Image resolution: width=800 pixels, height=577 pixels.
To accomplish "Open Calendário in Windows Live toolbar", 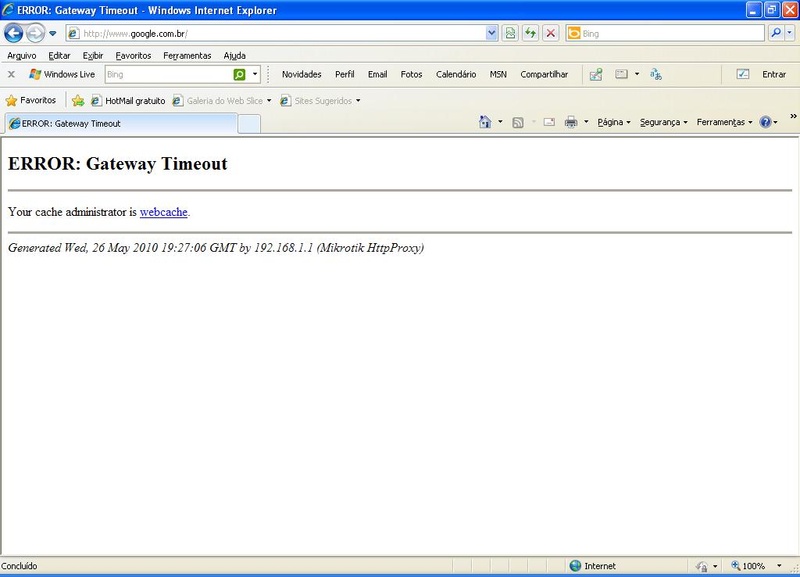I will [x=456, y=74].
